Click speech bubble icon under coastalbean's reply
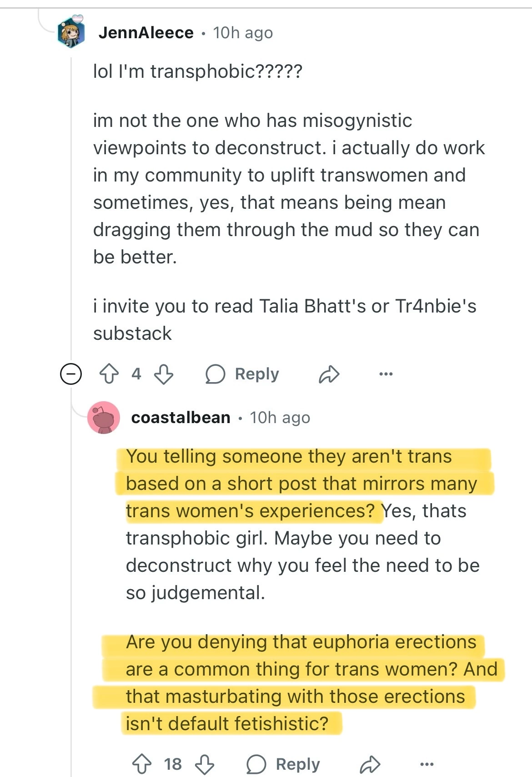532x777 pixels. 256,764
